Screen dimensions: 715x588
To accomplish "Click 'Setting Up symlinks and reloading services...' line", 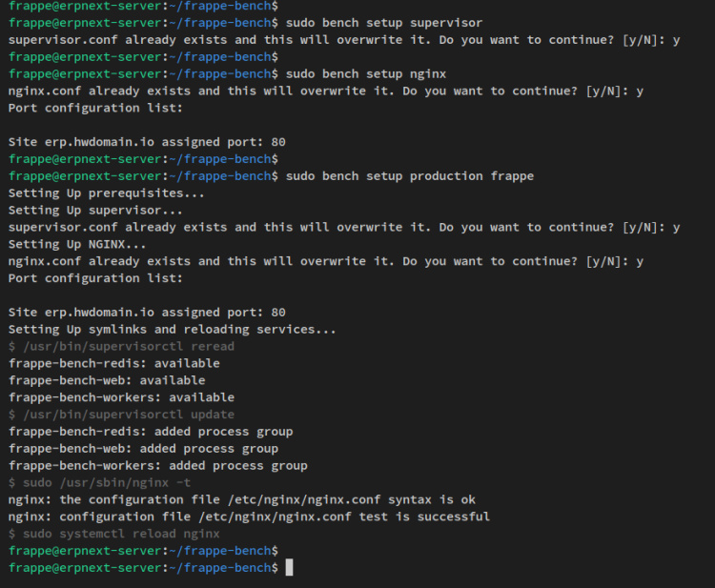I will (x=172, y=330).
